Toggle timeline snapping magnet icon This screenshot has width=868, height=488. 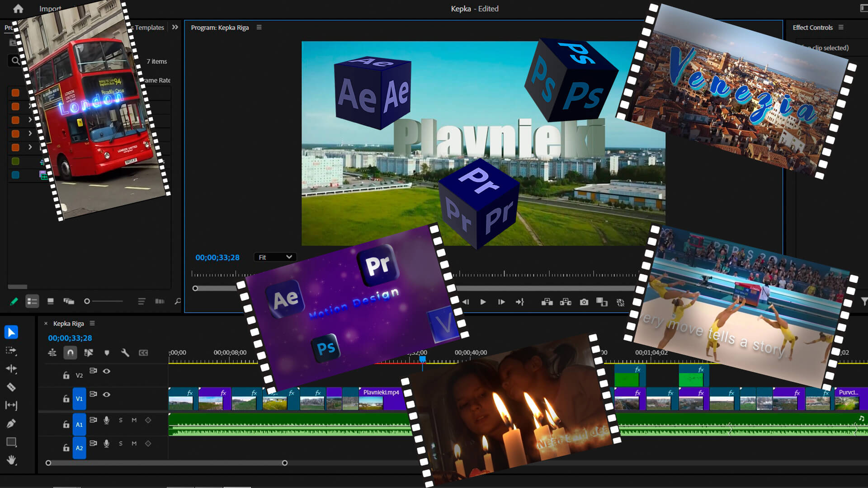point(70,353)
